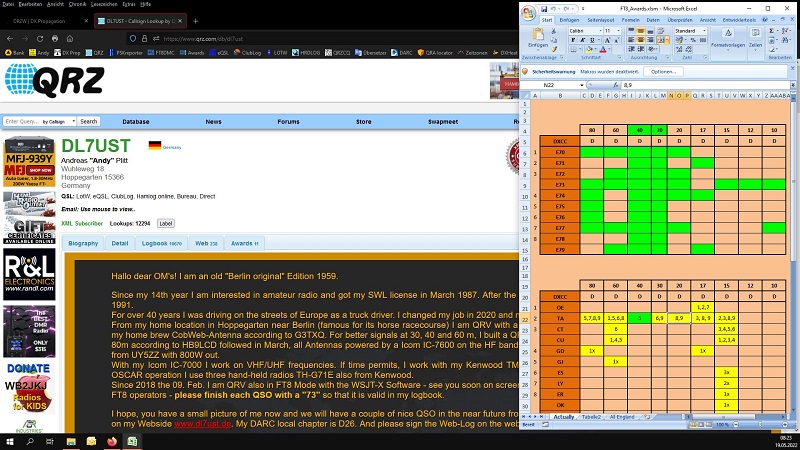This screenshot has width=800, height=450.
Task: Click the Fill Color bucket icon in Excel
Action: (x=589, y=49)
